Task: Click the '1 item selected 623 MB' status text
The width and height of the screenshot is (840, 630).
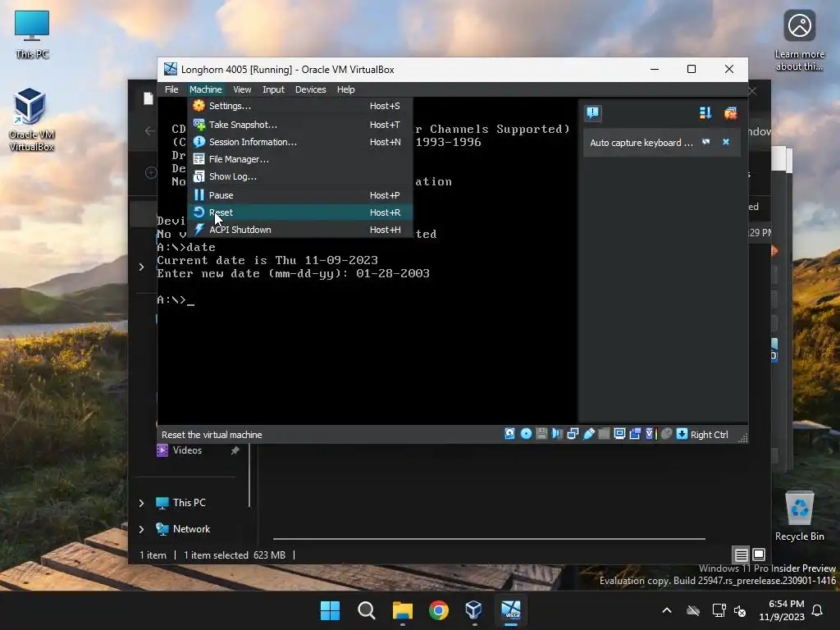Action: (x=235, y=555)
